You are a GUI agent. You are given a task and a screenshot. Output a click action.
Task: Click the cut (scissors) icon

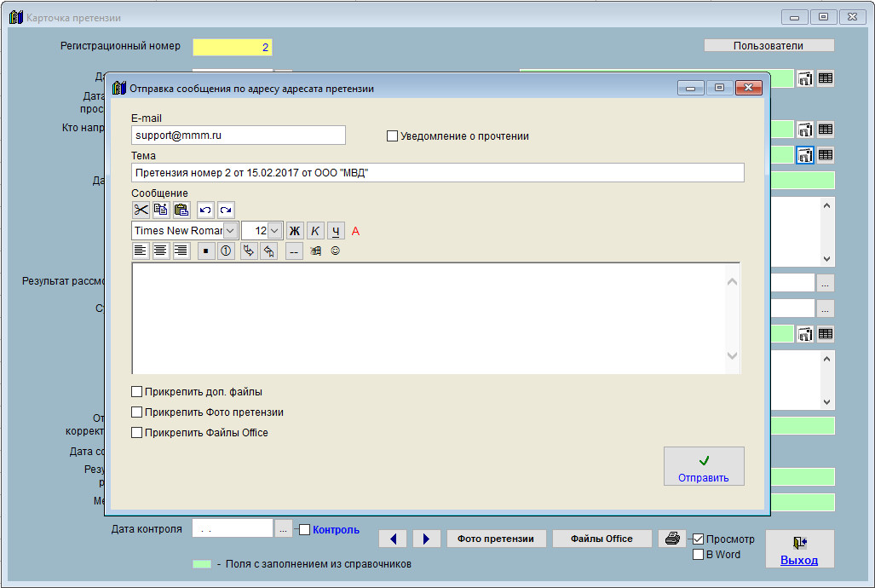click(141, 210)
